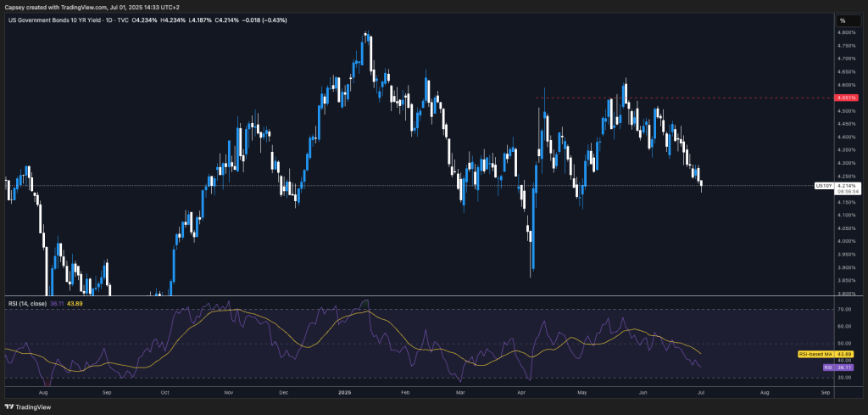Image resolution: width=868 pixels, height=415 pixels.
Task: Click the US10Y symbol tag on price axis
Action: pyautogui.click(x=821, y=185)
